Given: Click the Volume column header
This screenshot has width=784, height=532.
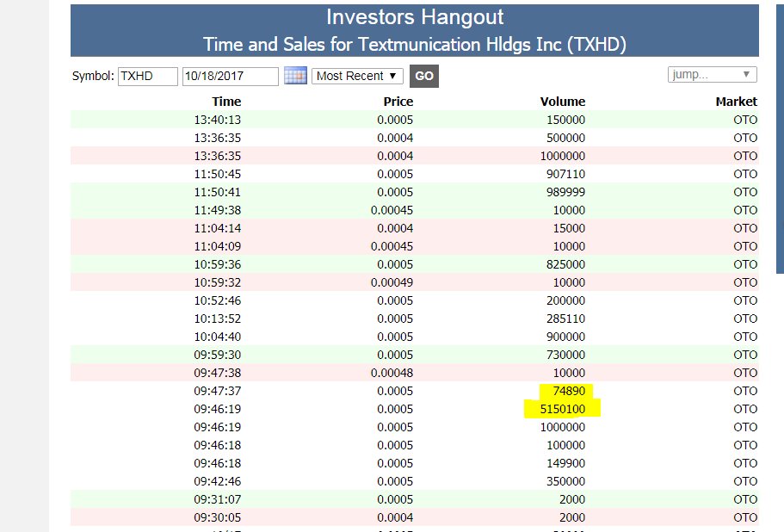Looking at the screenshot, I should point(563,102).
